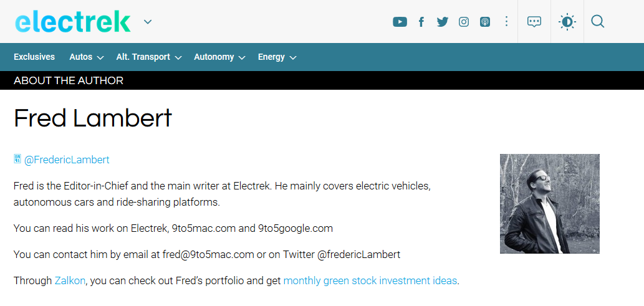The width and height of the screenshot is (644, 306).
Task: Open the three-dot more options menu
Action: (x=506, y=22)
